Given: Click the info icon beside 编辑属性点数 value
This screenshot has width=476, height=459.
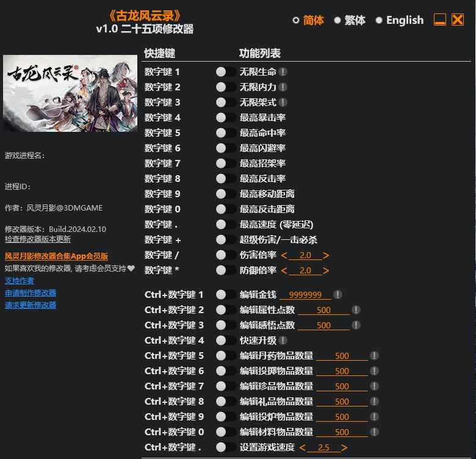Looking at the screenshot, I should coord(356,310).
